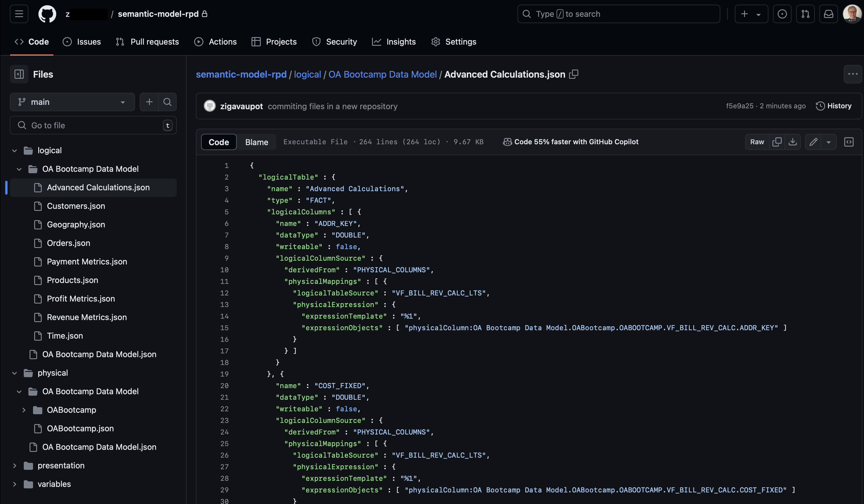Select line number 12 in code
Screen dimensions: 864x504
click(x=224, y=293)
